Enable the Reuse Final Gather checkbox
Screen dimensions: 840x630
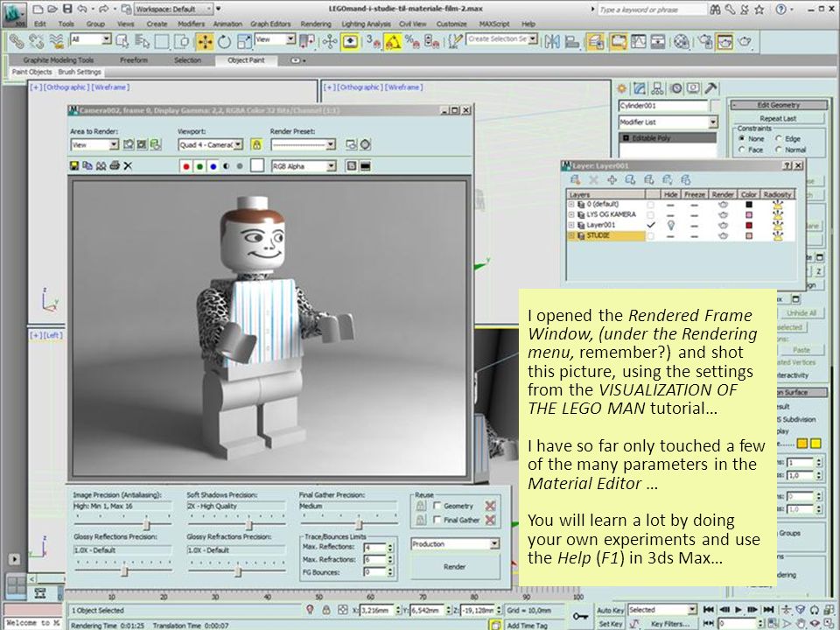[x=437, y=520]
